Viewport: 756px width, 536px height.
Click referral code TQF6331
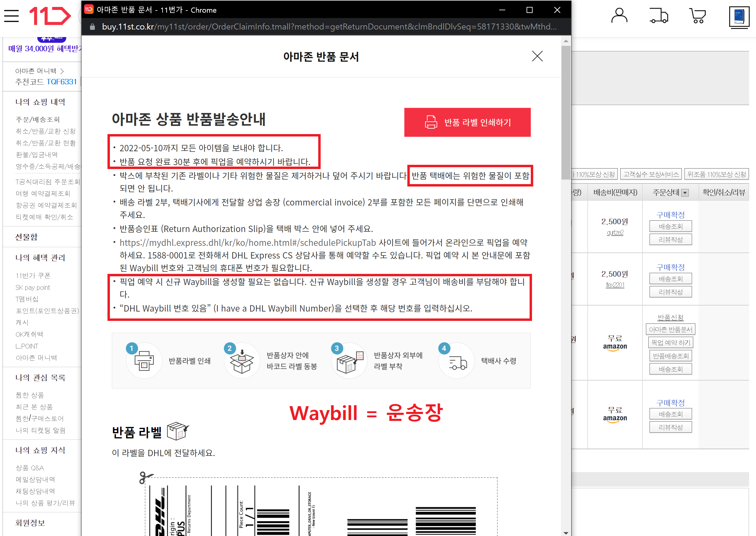click(x=61, y=82)
